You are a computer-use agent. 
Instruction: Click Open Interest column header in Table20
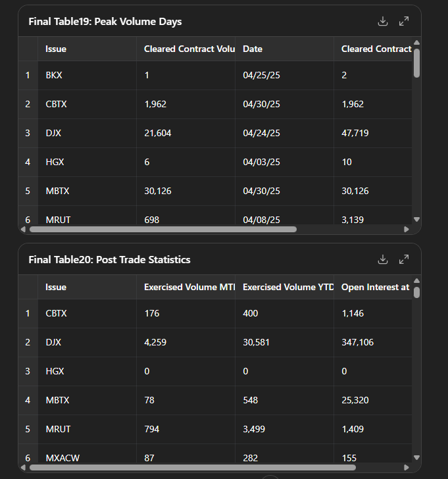[373, 287]
